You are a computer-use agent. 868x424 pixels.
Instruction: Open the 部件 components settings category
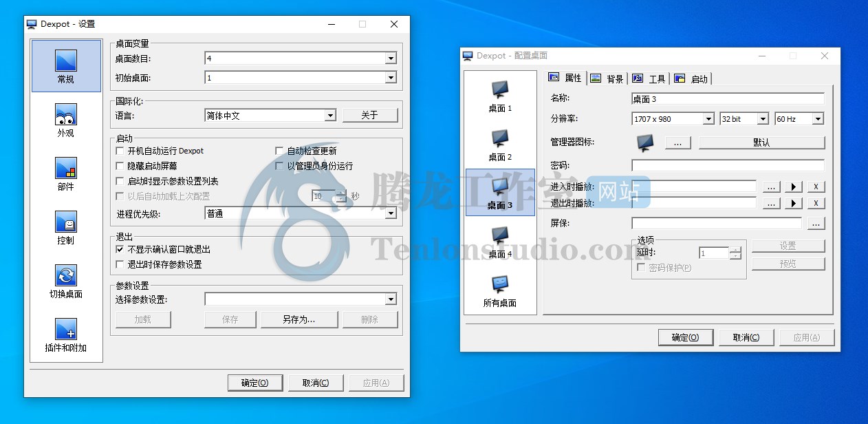[x=66, y=174]
